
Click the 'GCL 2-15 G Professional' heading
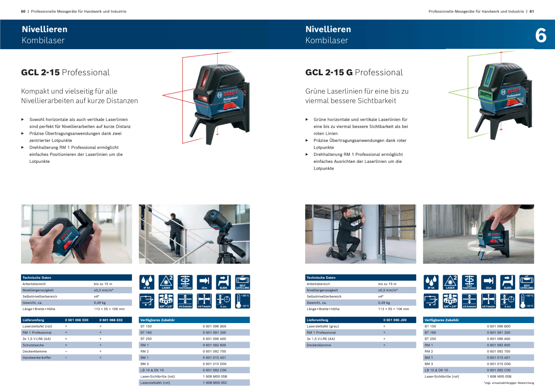354,72
